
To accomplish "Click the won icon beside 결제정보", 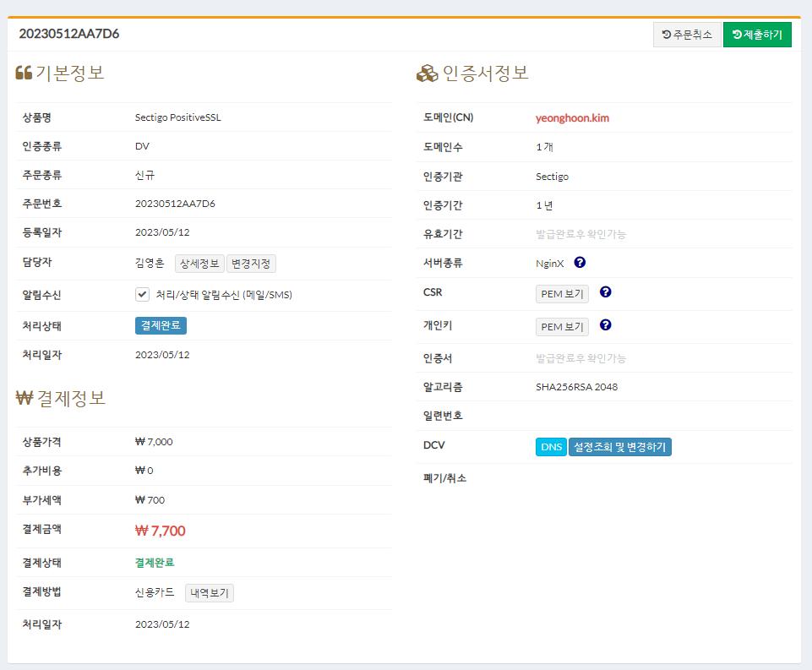I will (x=24, y=398).
